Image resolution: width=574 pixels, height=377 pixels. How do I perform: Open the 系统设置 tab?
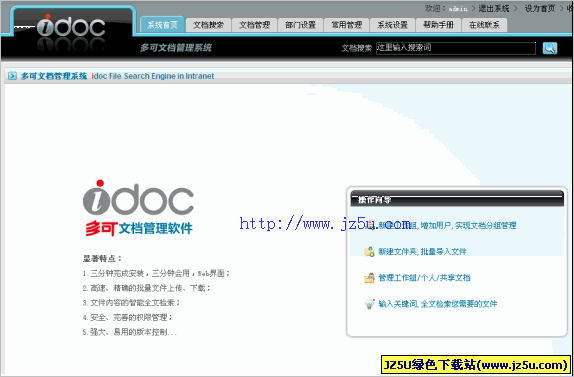(392, 25)
